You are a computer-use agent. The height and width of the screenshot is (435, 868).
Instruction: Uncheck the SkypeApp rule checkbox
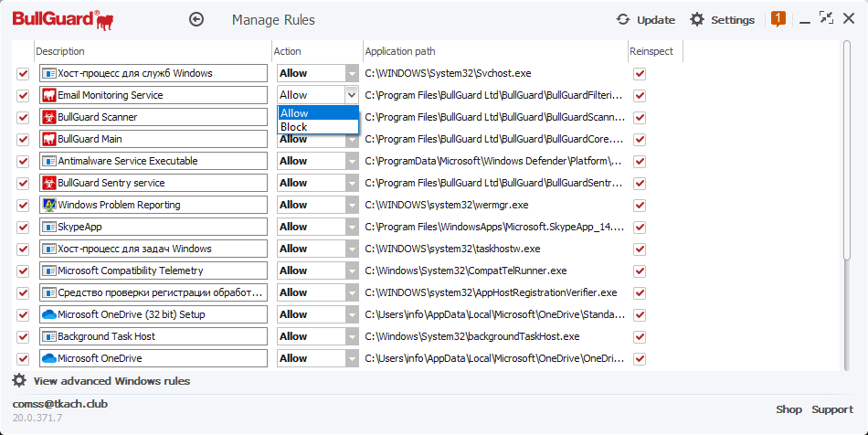23,227
